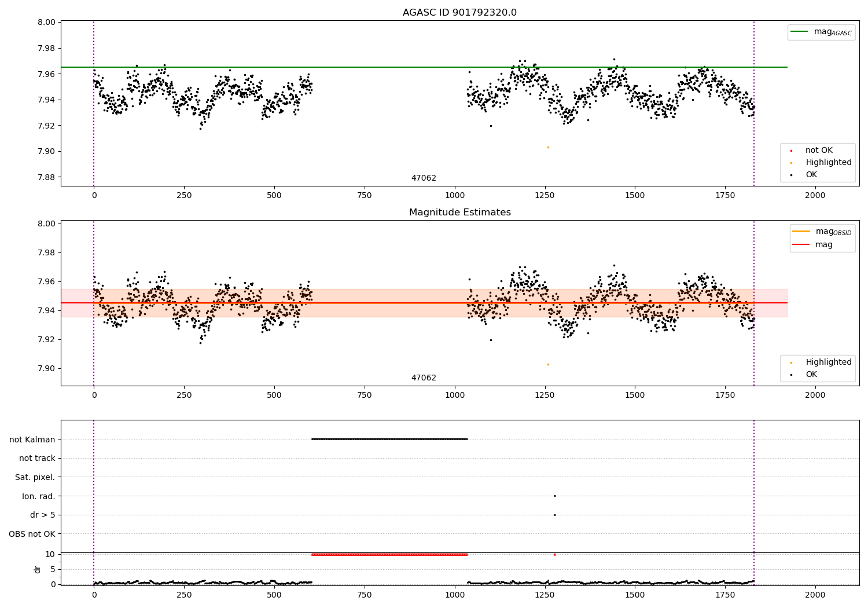
Task: Click the 8.00 y-axis tick label in the middle plot
Action: click(46, 224)
